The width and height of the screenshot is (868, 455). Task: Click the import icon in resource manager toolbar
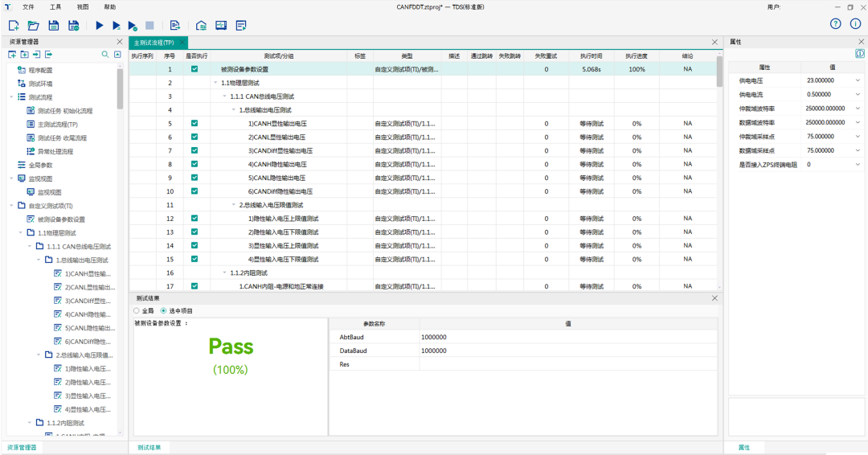point(36,54)
